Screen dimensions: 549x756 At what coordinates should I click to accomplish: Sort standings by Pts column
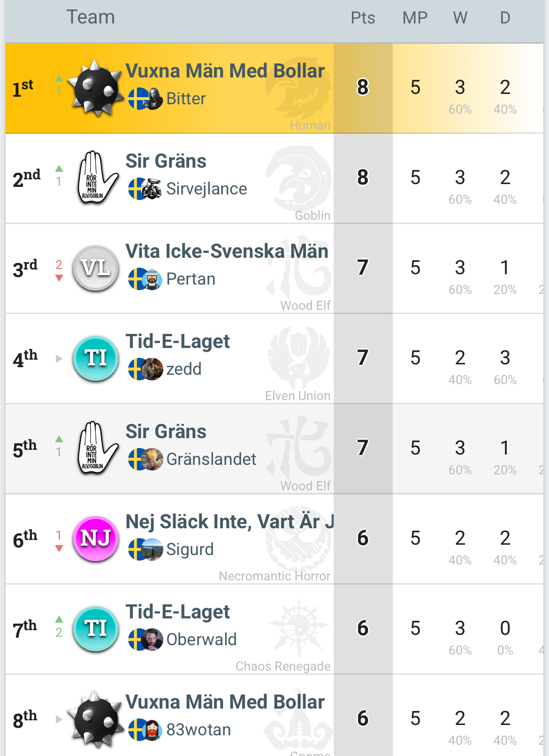tap(363, 18)
